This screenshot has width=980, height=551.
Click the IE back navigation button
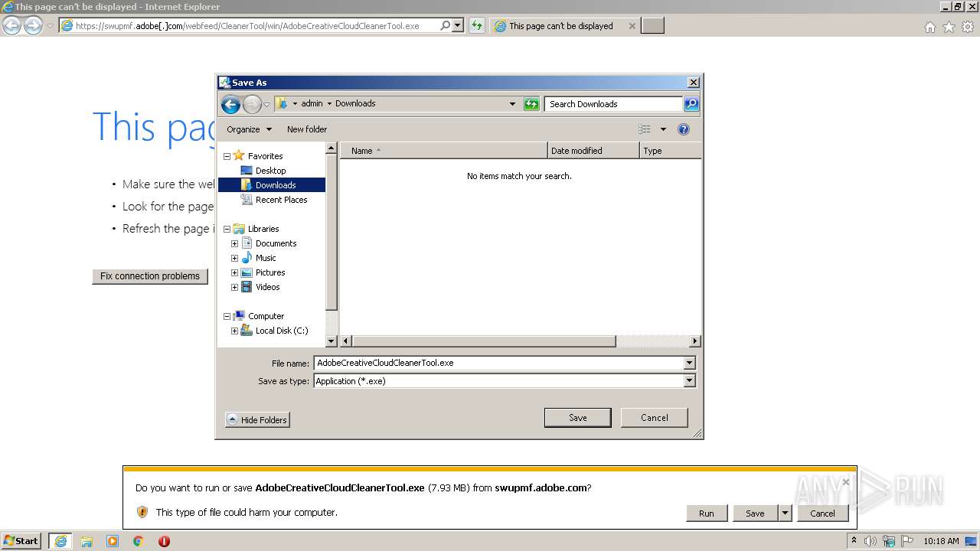tap(11, 25)
